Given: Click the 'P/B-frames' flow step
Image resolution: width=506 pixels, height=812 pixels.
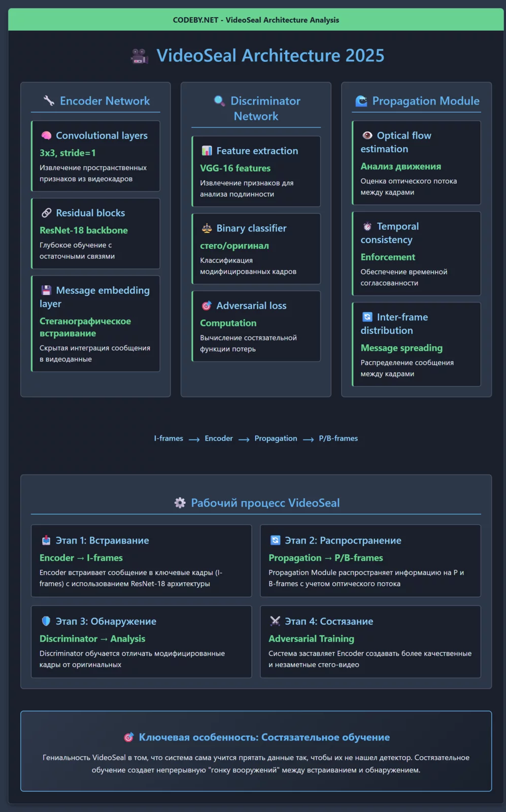Looking at the screenshot, I should (x=338, y=438).
